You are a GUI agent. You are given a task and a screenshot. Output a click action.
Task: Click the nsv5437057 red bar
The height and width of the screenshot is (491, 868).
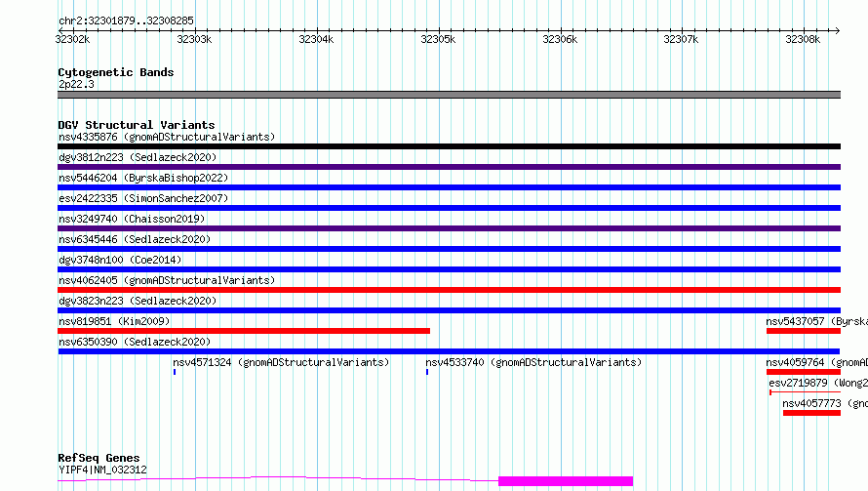tap(804, 331)
